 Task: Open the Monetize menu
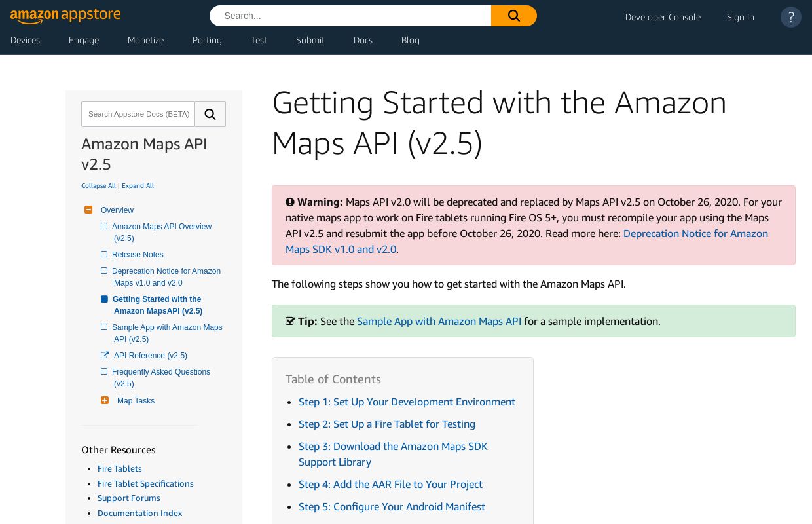tap(145, 40)
